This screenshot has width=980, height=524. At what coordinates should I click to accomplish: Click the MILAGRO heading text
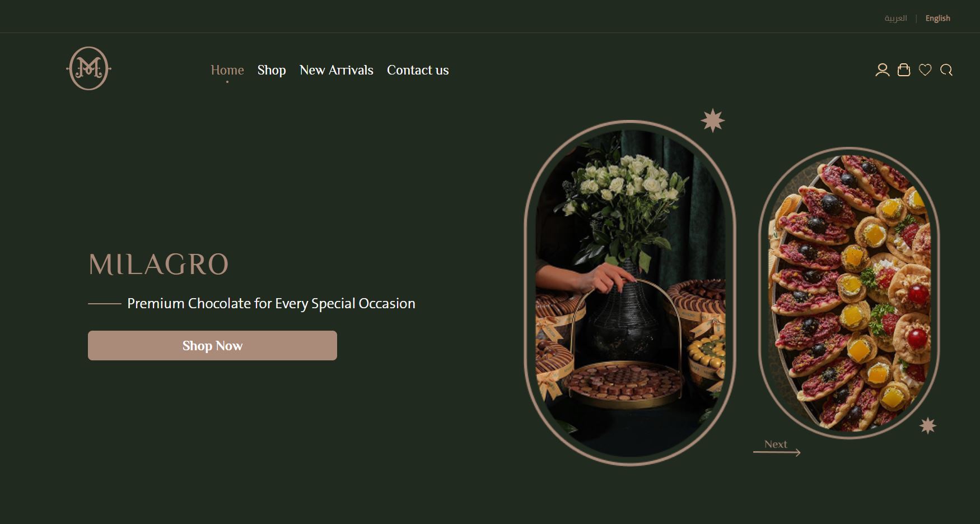pyautogui.click(x=158, y=265)
